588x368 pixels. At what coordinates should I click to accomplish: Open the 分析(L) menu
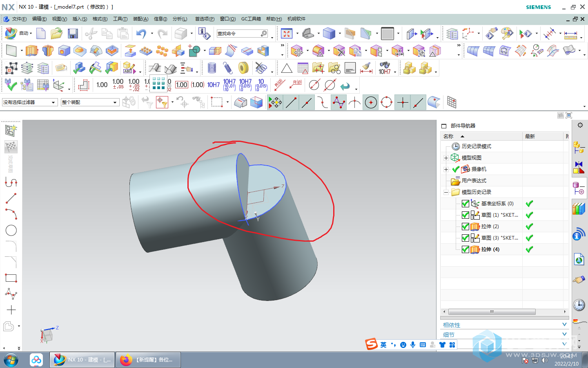pos(180,19)
